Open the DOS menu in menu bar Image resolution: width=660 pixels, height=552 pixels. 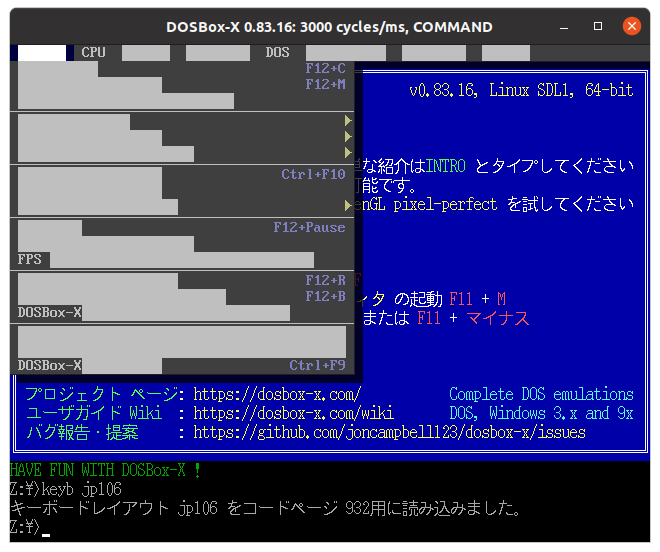pos(277,53)
